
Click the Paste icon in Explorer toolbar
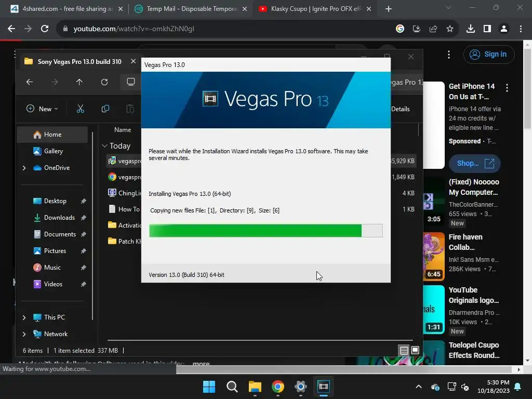tap(130, 109)
